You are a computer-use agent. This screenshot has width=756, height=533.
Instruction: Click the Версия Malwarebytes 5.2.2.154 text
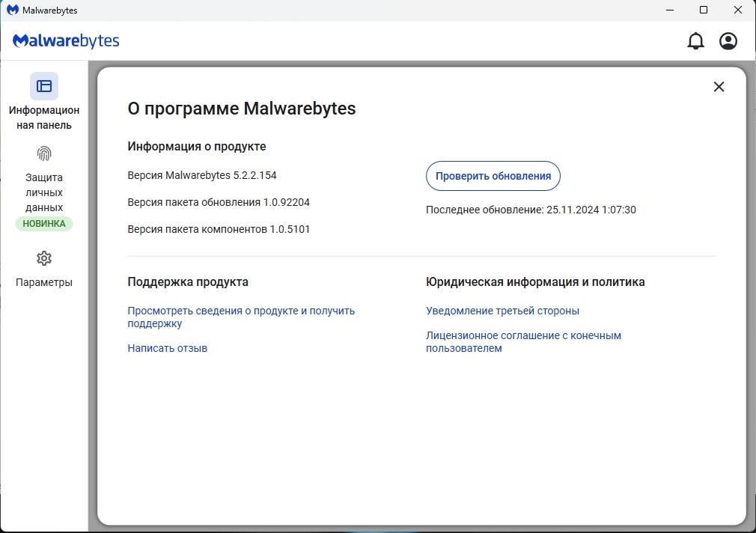coord(202,175)
